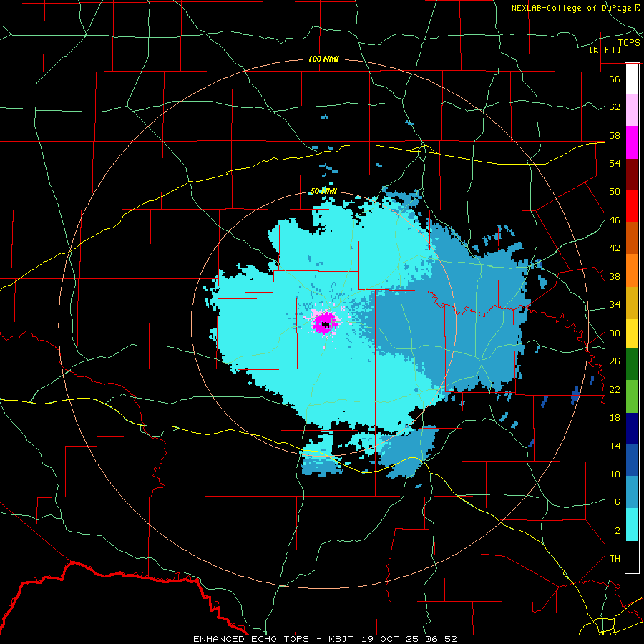Click the black TH threshold legend swatch
This screenshot has height=644, width=644.
(632, 557)
